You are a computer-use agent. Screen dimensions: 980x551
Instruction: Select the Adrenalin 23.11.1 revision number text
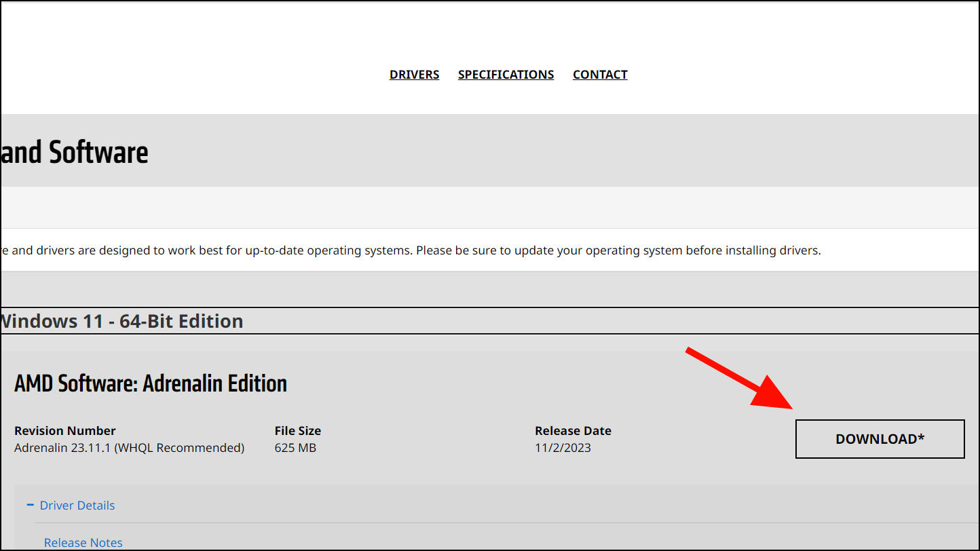(129, 448)
